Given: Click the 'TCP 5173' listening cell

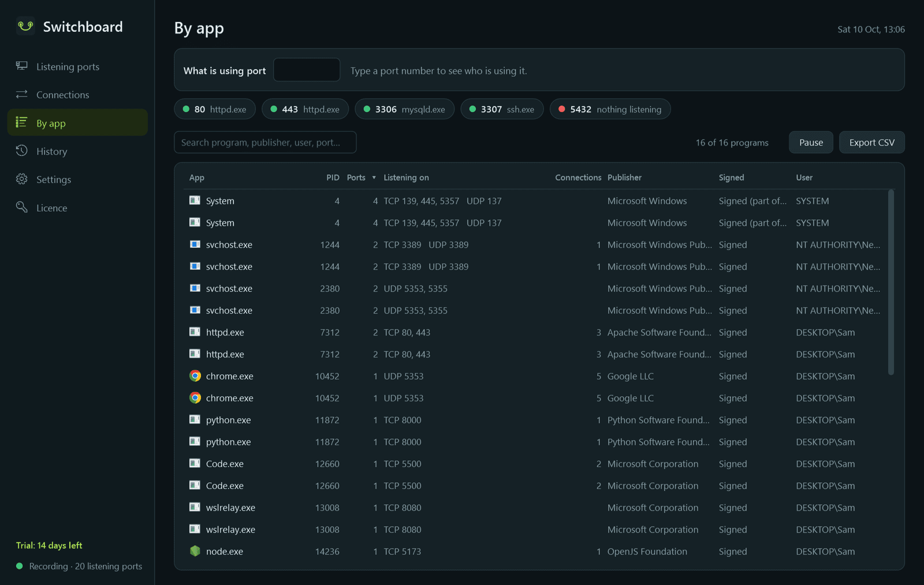Looking at the screenshot, I should 403,552.
